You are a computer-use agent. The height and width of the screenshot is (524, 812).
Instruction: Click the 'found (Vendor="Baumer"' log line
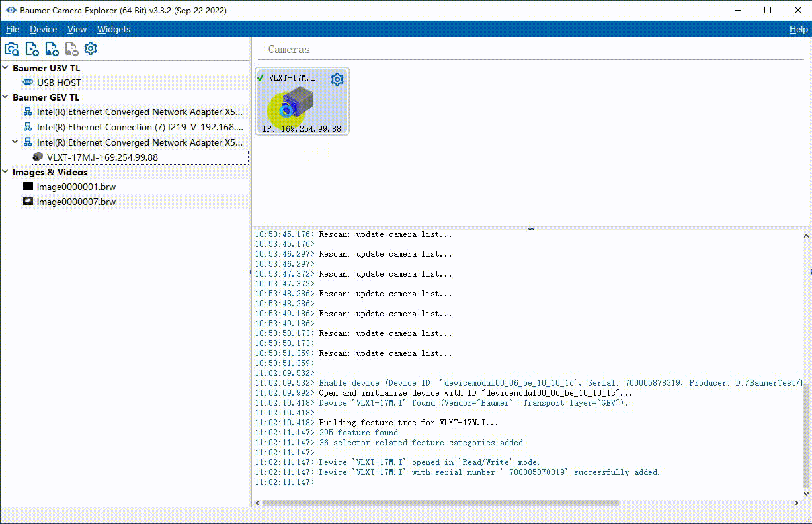(473, 403)
